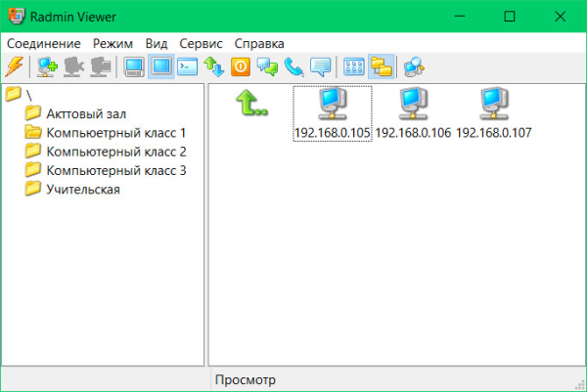Select the File Transfer arrows icon

pos(214,67)
